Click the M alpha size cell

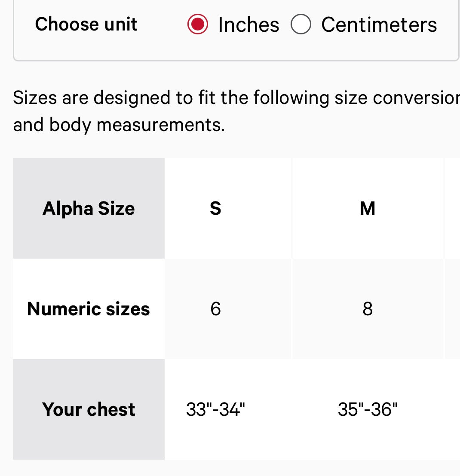point(368,209)
